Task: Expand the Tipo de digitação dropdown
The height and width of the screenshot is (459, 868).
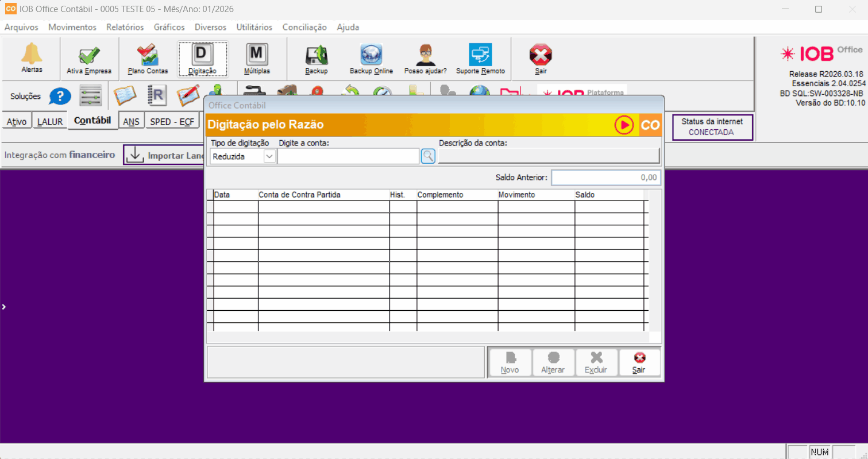Action: (269, 156)
